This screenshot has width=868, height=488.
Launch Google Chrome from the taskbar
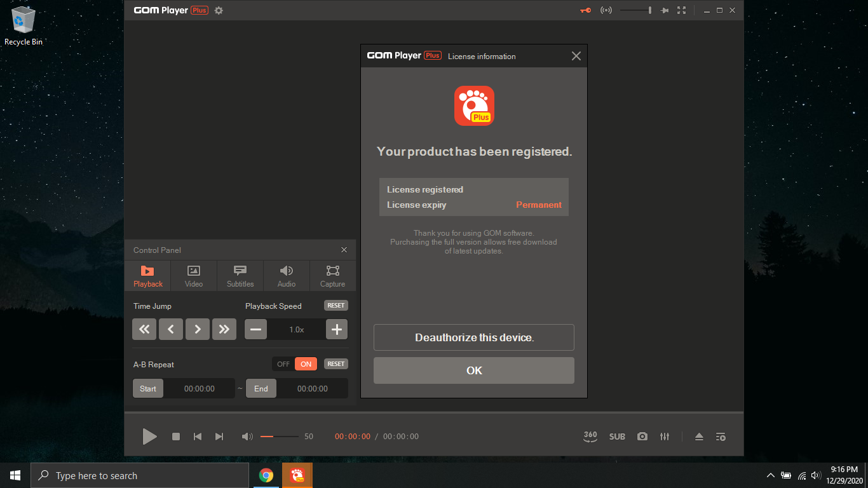266,475
